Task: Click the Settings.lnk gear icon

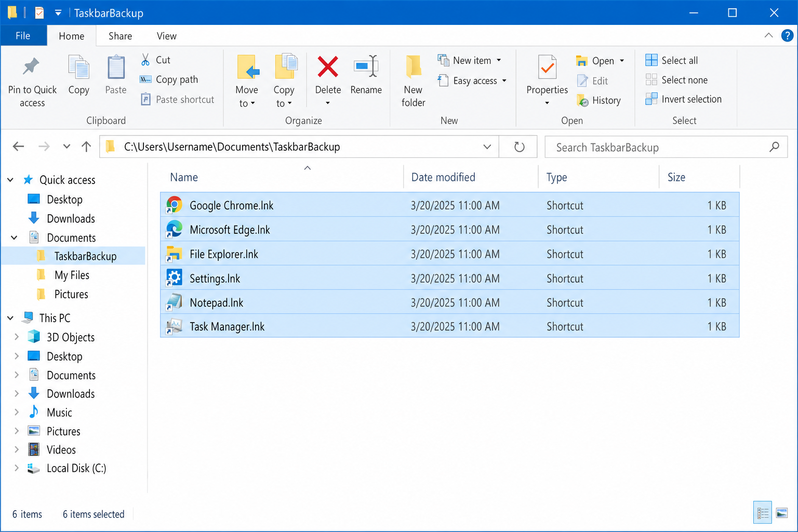Action: (174, 278)
